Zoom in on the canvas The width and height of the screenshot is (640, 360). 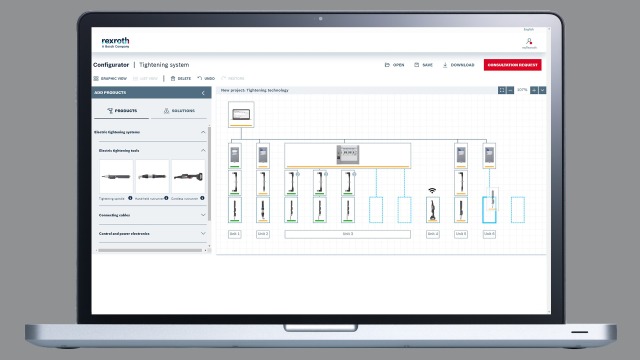click(534, 90)
